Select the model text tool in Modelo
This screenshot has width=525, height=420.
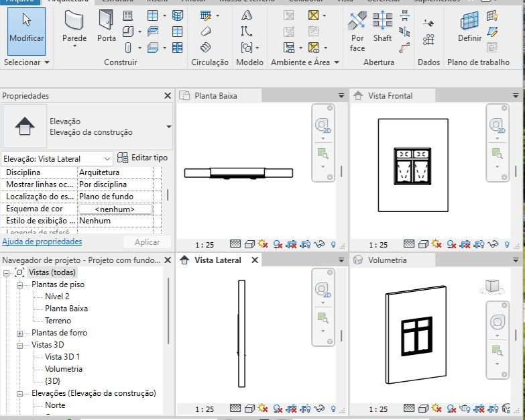[x=247, y=15]
